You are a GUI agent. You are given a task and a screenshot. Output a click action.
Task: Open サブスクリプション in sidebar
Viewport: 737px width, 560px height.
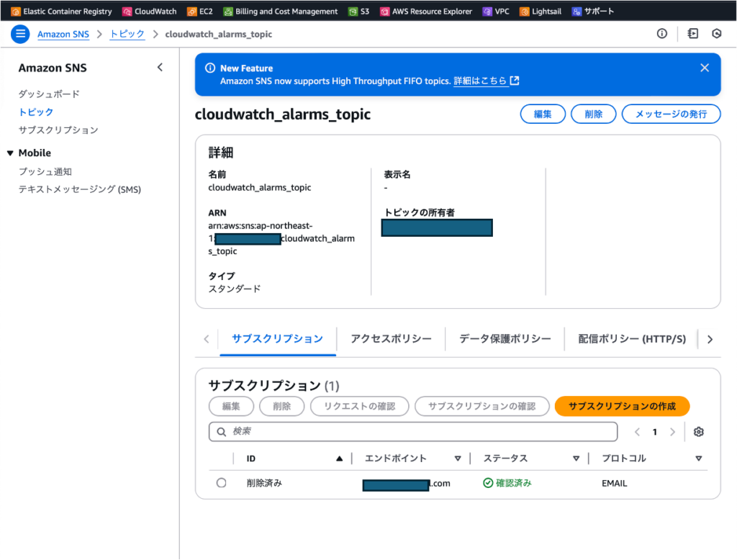click(x=58, y=130)
